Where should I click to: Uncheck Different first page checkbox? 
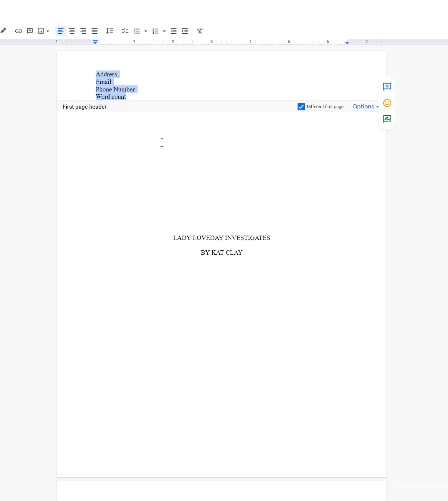point(301,106)
